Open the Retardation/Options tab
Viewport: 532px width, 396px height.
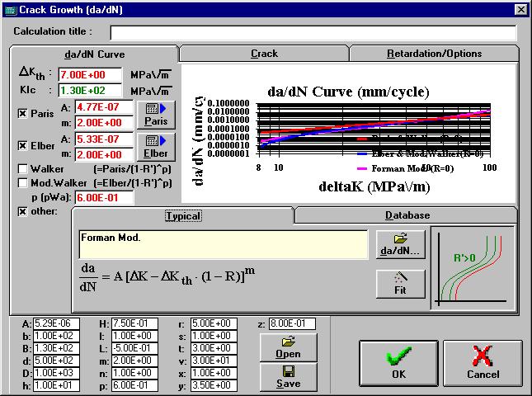pyautogui.click(x=434, y=54)
